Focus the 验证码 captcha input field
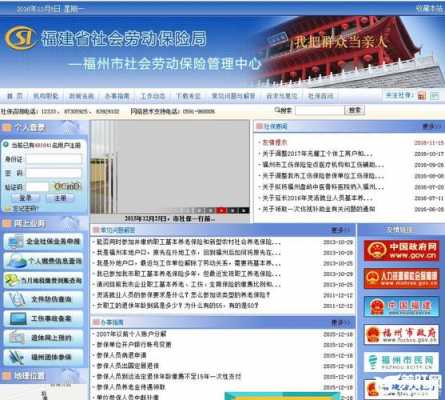This screenshot has width=445, height=400. coord(37,187)
